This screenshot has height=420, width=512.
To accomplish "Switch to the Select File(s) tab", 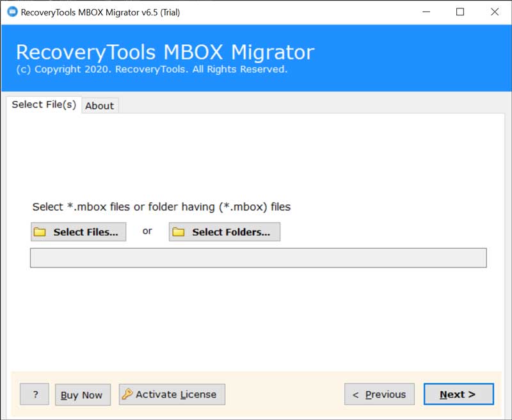I will tap(44, 104).
